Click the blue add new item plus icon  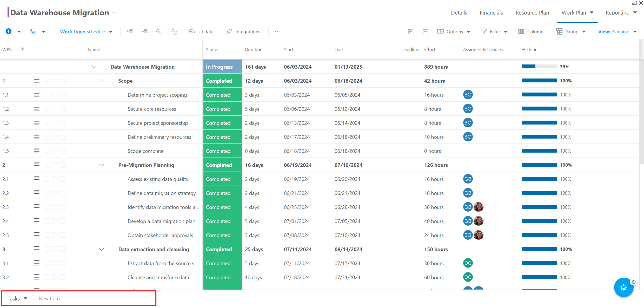(x=9, y=31)
